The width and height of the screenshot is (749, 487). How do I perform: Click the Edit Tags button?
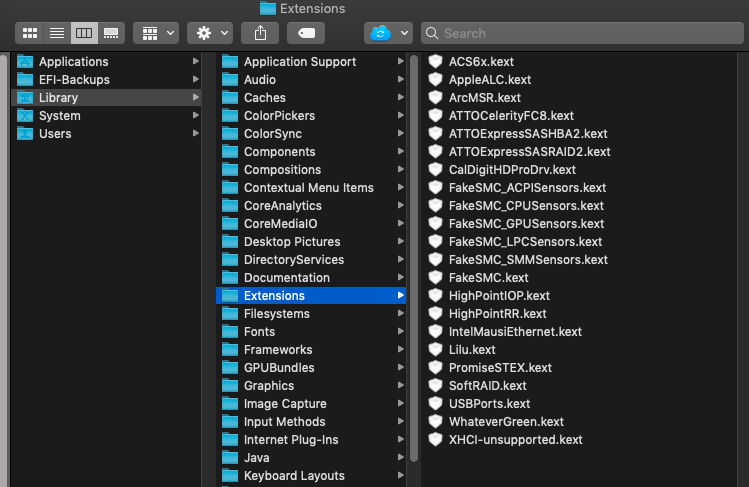click(x=306, y=33)
